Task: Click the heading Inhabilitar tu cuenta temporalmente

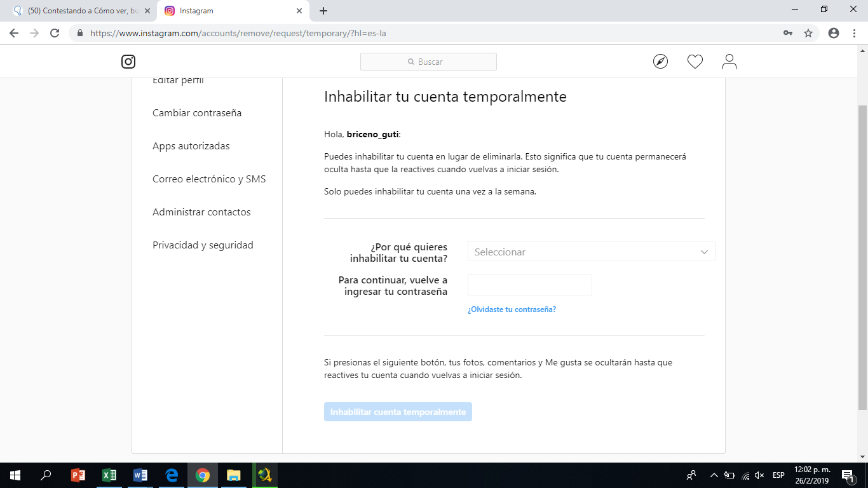Action: tap(445, 97)
